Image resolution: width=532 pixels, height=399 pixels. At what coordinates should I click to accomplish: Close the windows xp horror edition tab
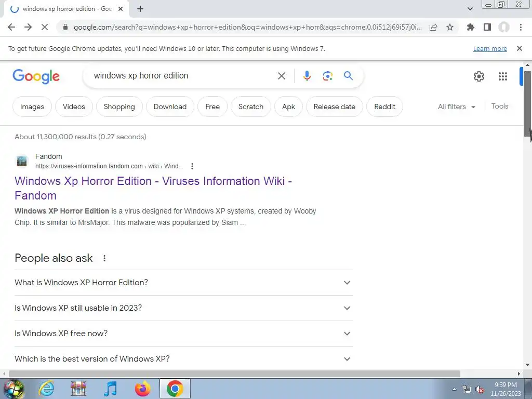121,9
